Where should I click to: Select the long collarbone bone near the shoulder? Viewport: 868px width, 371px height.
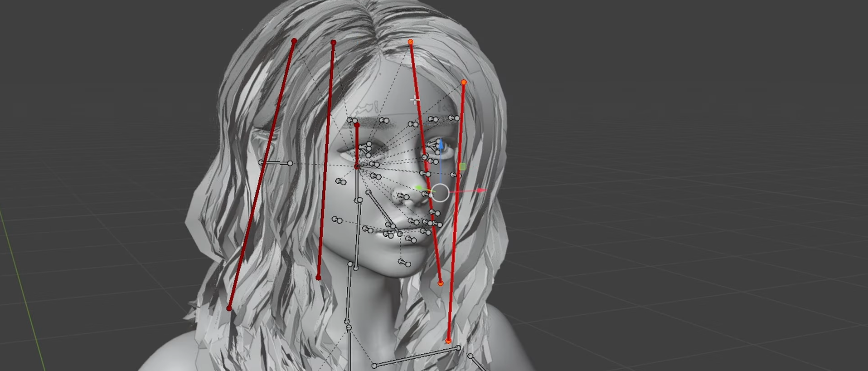[x=416, y=356]
